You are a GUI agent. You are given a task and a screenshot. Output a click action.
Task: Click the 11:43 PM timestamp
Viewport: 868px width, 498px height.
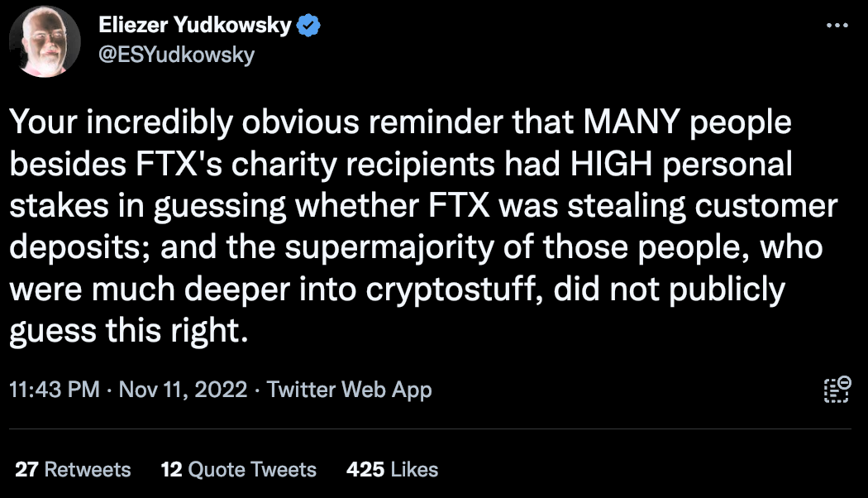(55, 390)
